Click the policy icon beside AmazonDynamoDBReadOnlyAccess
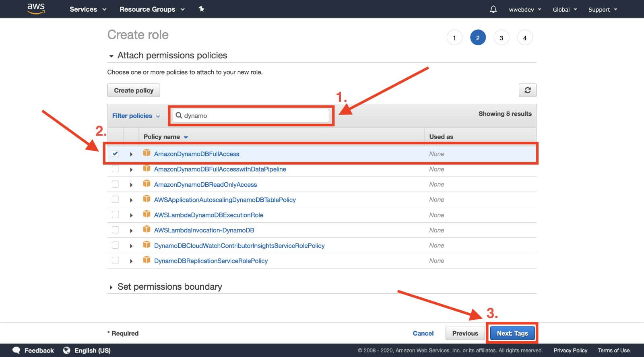Viewport: 644px width, 357px height. (x=147, y=184)
